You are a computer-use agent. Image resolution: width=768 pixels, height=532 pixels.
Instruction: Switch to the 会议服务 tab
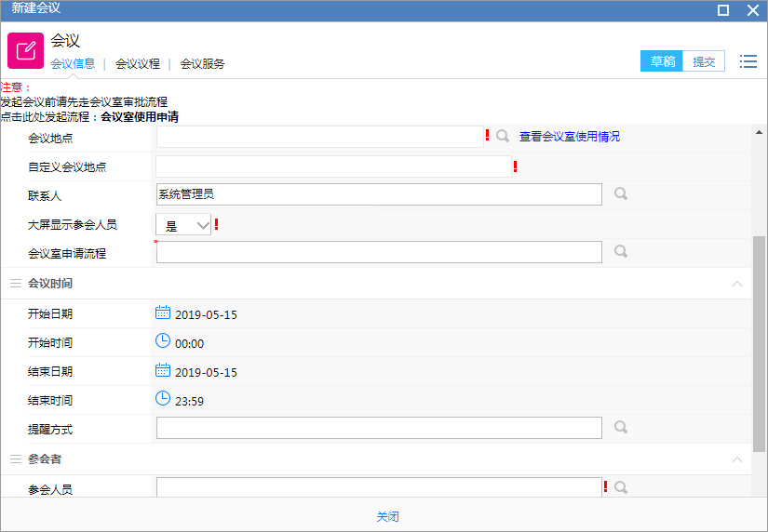coord(202,63)
